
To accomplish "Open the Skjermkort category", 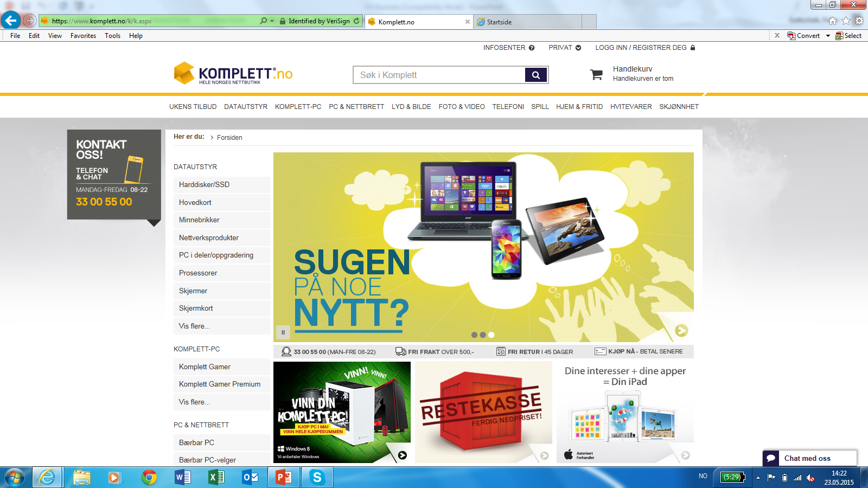I will point(222,308).
